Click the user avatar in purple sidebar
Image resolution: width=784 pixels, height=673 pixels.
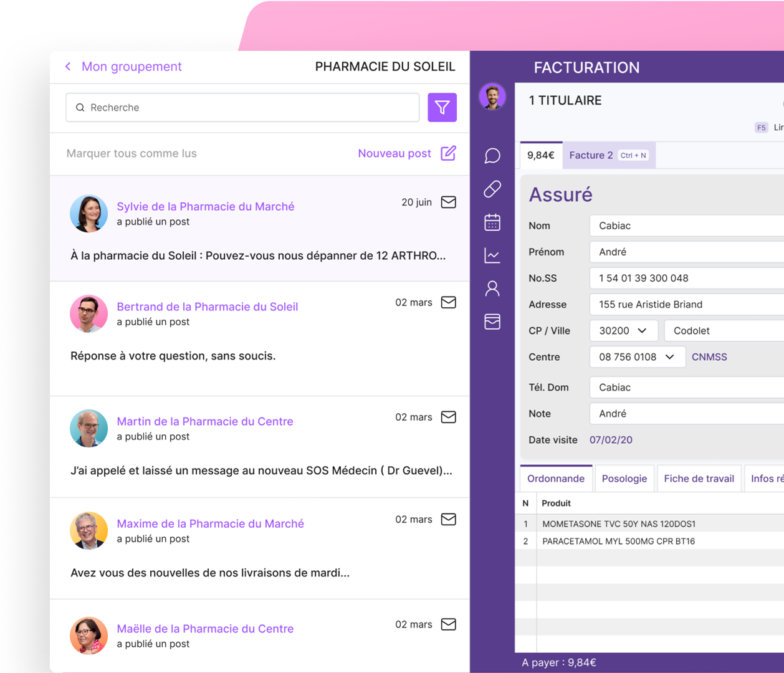point(492,97)
